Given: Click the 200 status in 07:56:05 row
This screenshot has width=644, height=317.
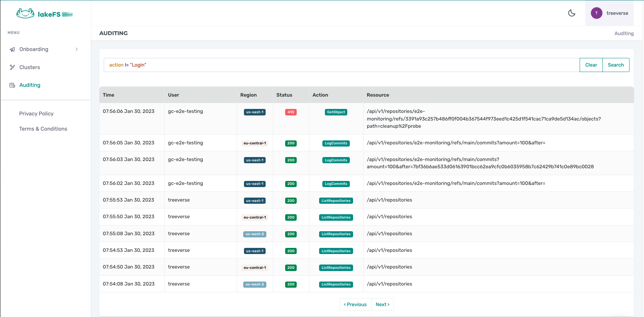Looking at the screenshot, I should (x=291, y=143).
